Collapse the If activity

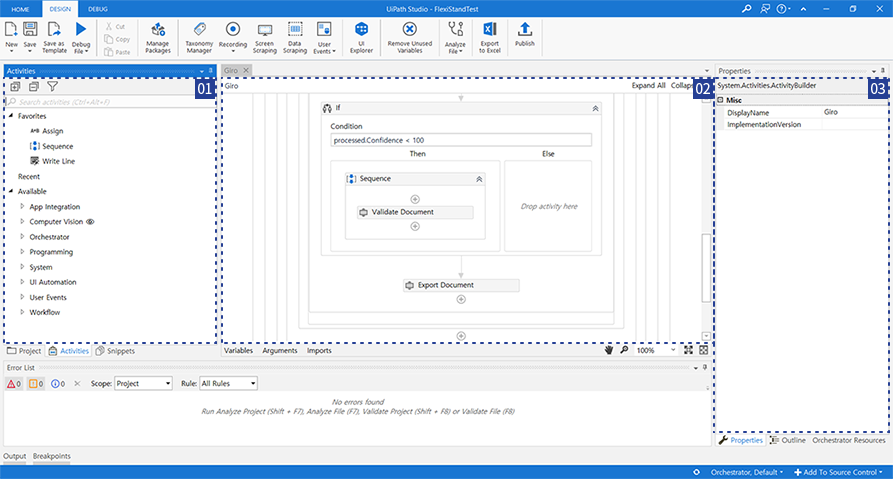[595, 108]
